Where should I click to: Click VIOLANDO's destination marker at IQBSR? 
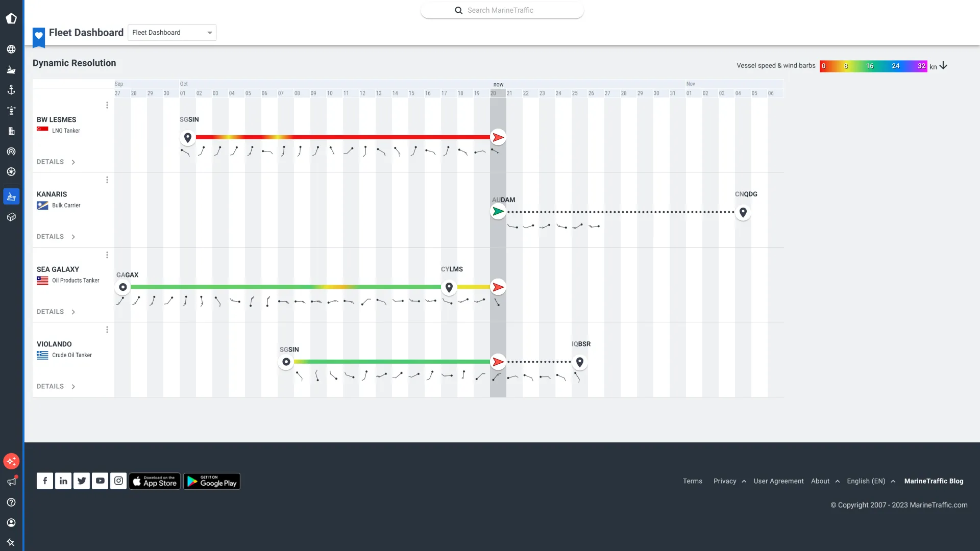coord(580,362)
